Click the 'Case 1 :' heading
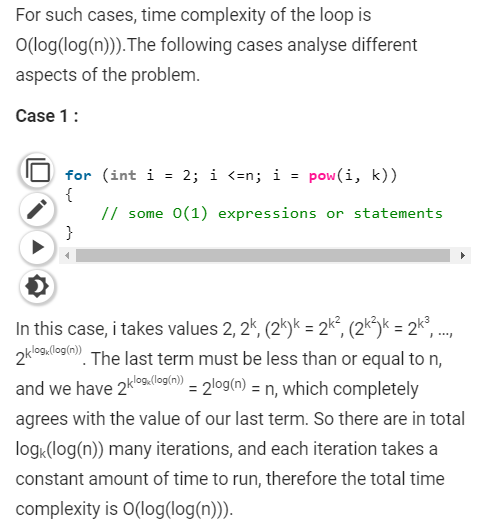490x527 pixels. click(47, 116)
